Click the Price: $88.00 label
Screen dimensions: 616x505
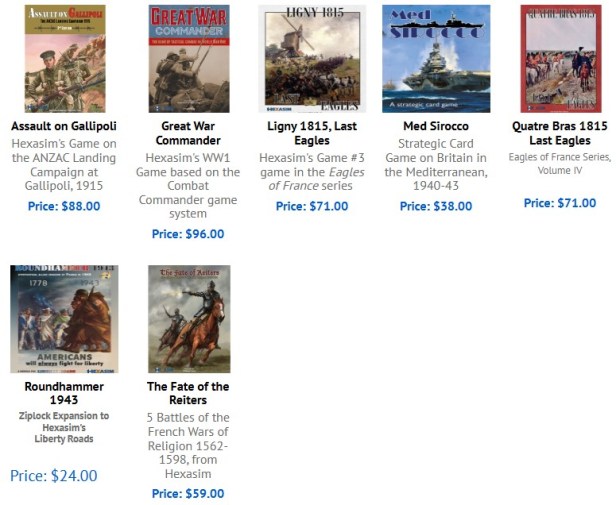[64, 206]
